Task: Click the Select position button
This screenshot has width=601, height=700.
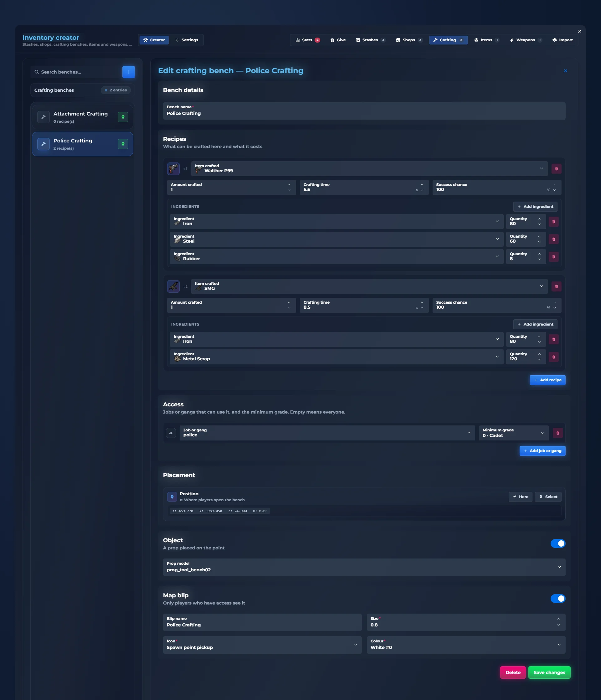Action: click(548, 497)
